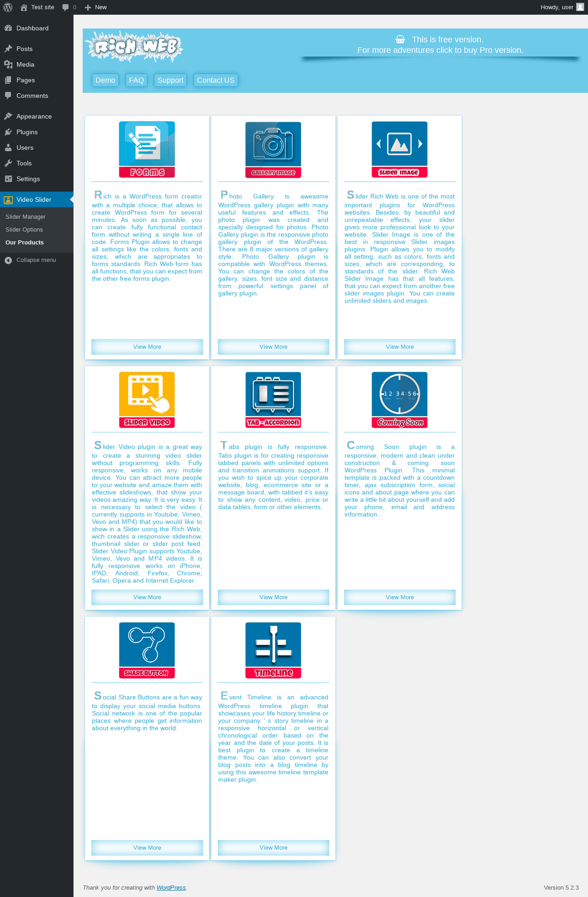Click the Media icon in sidebar
Screen dimensions: 588x897
click(x=8, y=64)
